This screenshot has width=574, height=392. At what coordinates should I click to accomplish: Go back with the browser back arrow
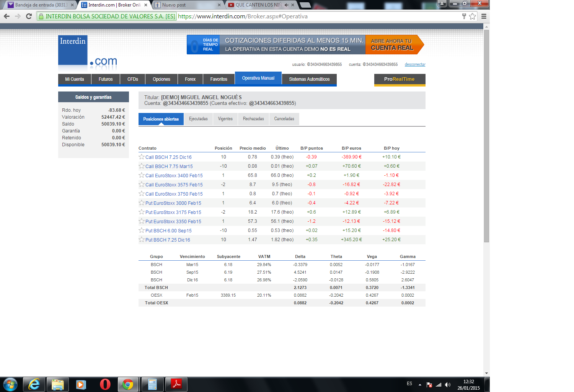7,16
